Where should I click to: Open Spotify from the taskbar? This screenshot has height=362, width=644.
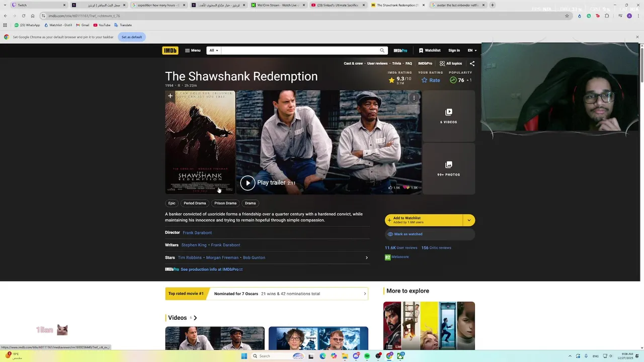[367, 356]
